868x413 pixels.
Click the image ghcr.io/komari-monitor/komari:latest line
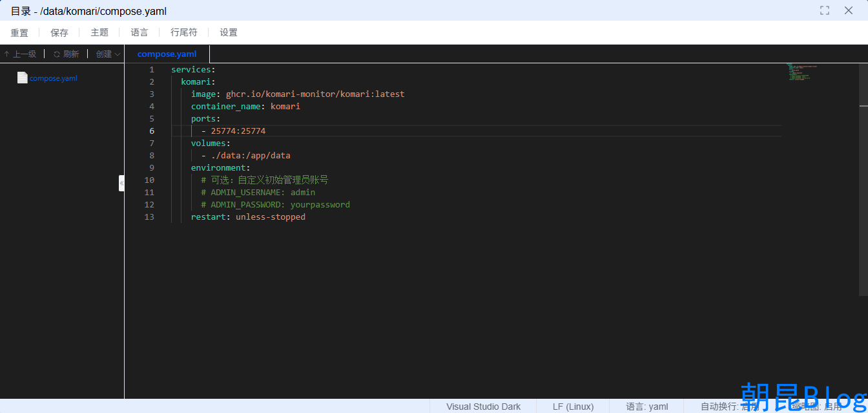click(298, 94)
